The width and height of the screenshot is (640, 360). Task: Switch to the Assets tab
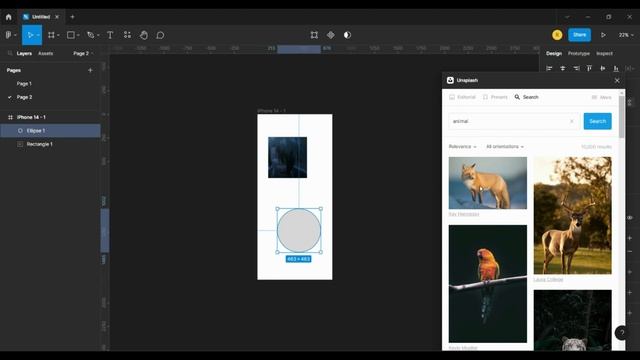pyautogui.click(x=45, y=53)
